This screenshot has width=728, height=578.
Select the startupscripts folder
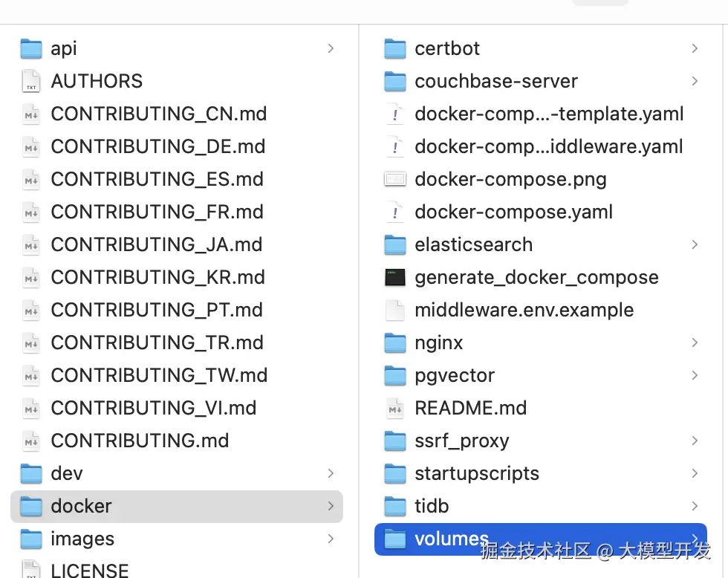(x=477, y=474)
